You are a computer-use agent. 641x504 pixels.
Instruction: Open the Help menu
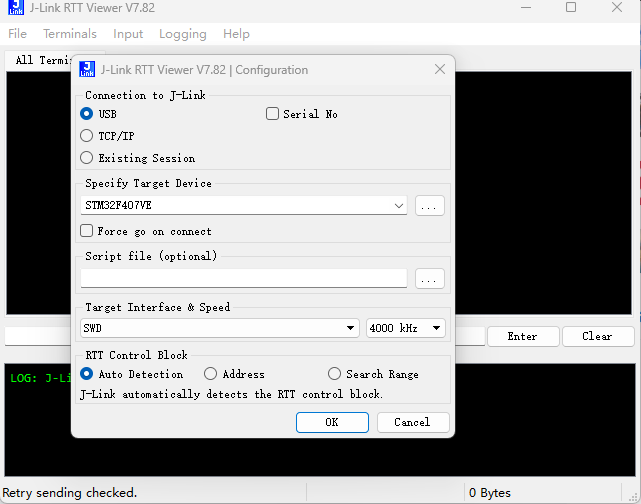236,34
